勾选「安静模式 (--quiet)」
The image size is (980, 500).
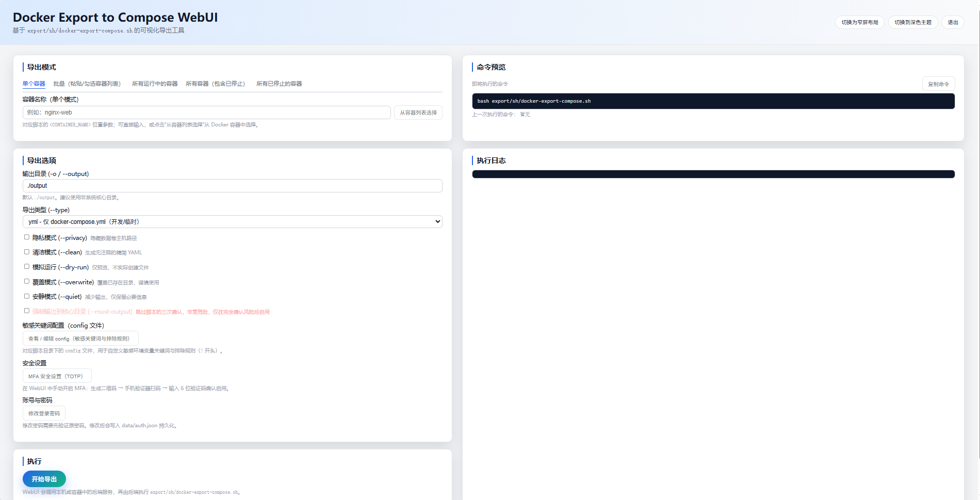pos(26,296)
